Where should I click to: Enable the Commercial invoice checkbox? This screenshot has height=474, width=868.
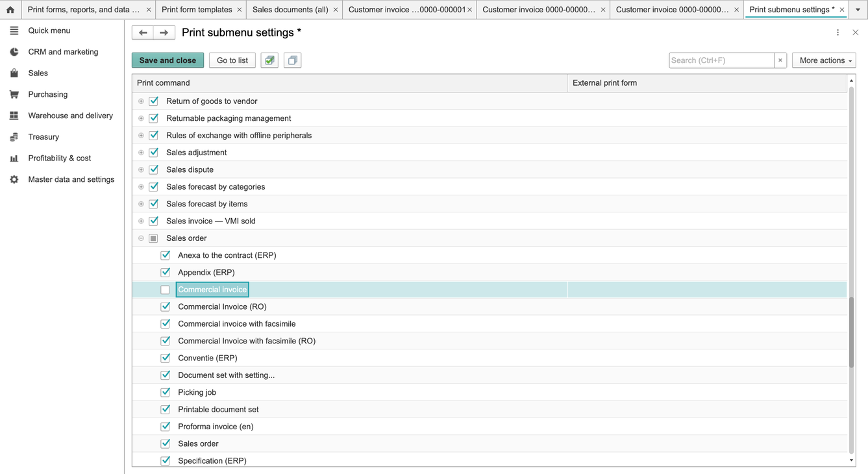pyautogui.click(x=166, y=290)
